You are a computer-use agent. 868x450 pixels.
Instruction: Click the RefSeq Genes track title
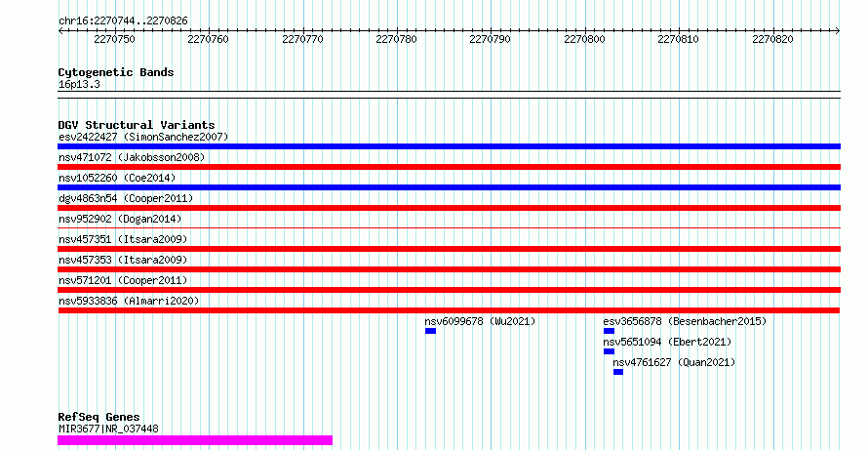(99, 417)
